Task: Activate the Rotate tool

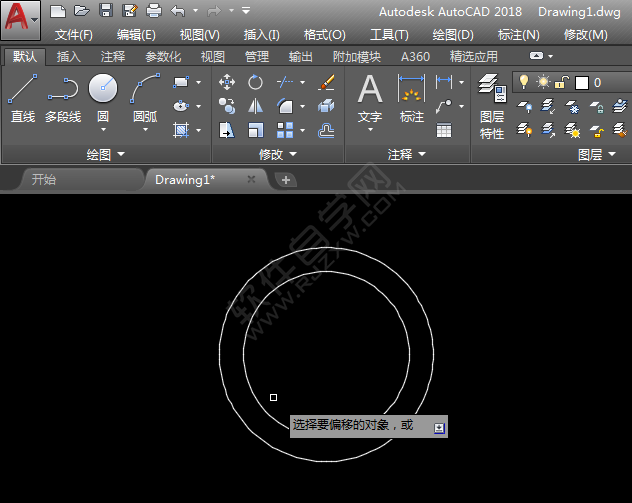Action: pyautogui.click(x=255, y=82)
